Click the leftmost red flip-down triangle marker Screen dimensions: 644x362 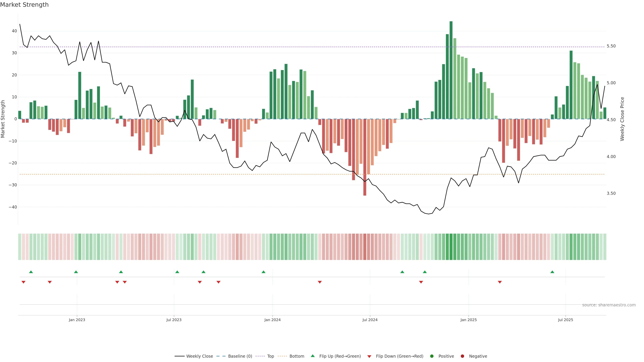[x=23, y=282]
